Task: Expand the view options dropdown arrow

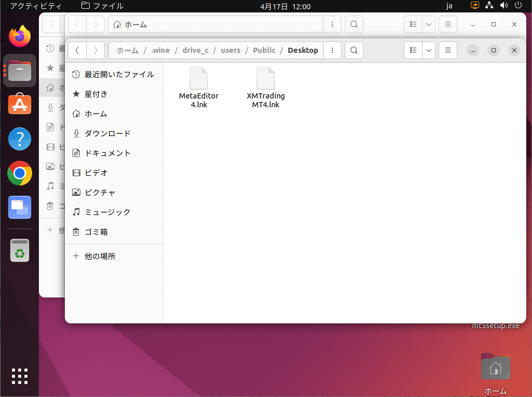Action: click(429, 50)
